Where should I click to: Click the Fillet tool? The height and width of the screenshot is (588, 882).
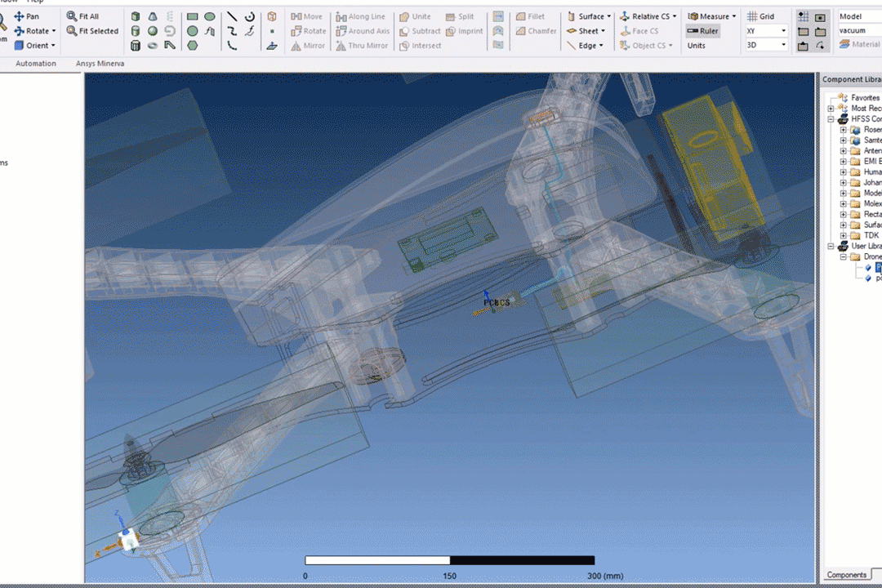coord(531,16)
